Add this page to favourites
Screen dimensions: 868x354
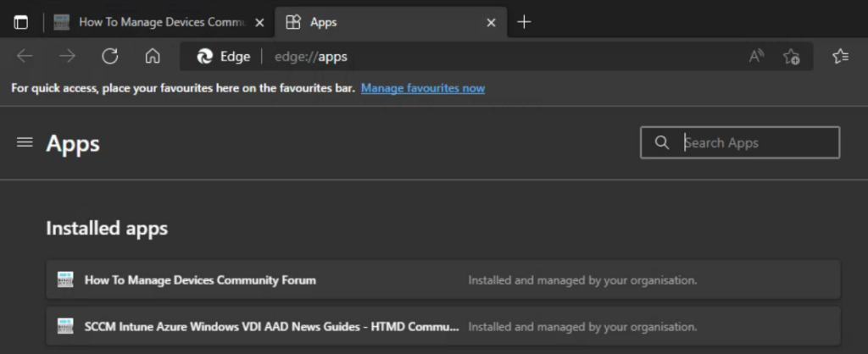(791, 56)
